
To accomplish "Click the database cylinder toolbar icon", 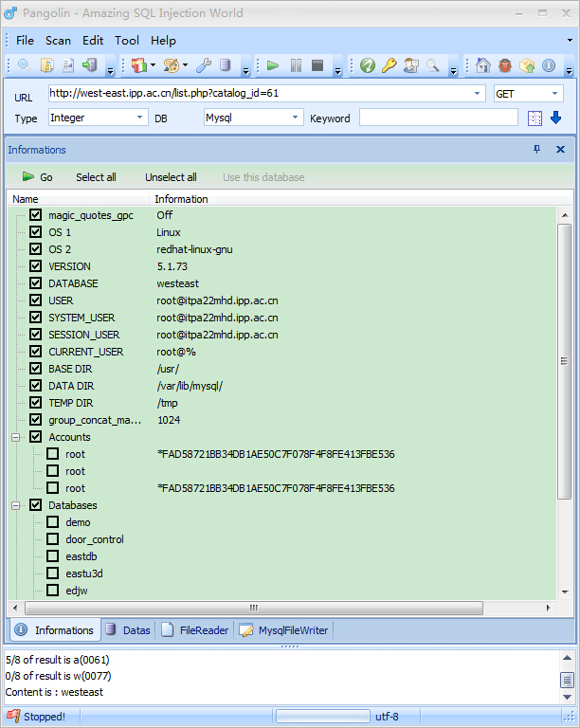I will tap(225, 65).
